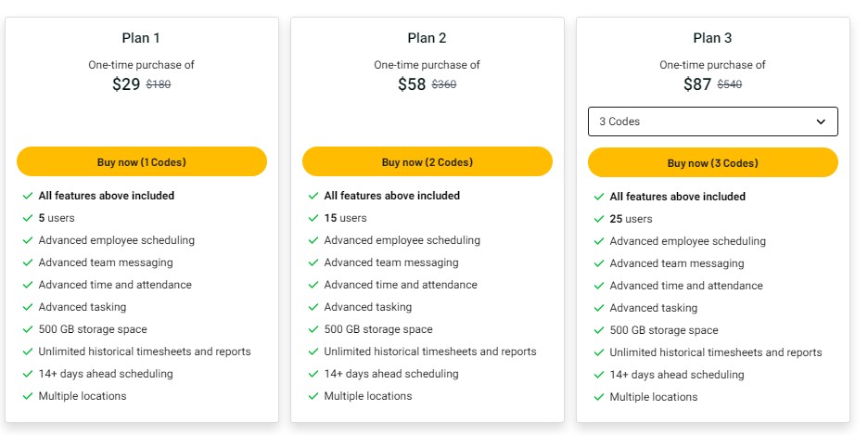868x435 pixels.
Task: Click the Plan 2 heading
Action: point(427,38)
